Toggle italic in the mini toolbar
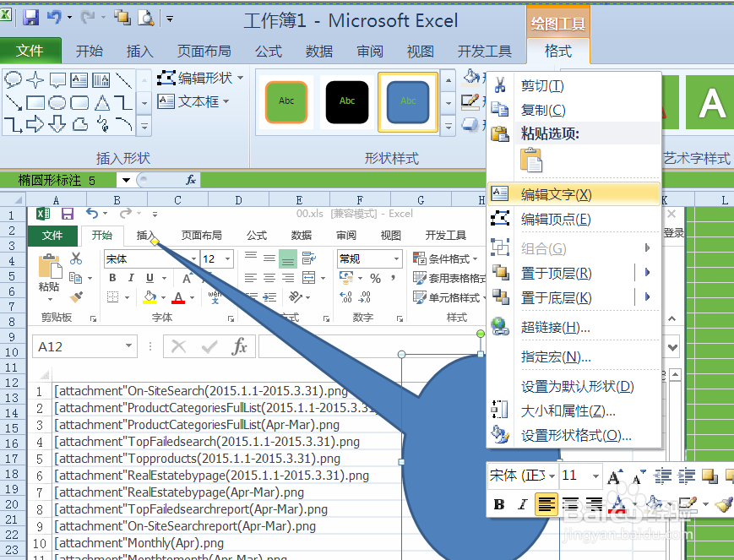Viewport: 734px width, 560px height. pyautogui.click(x=522, y=504)
